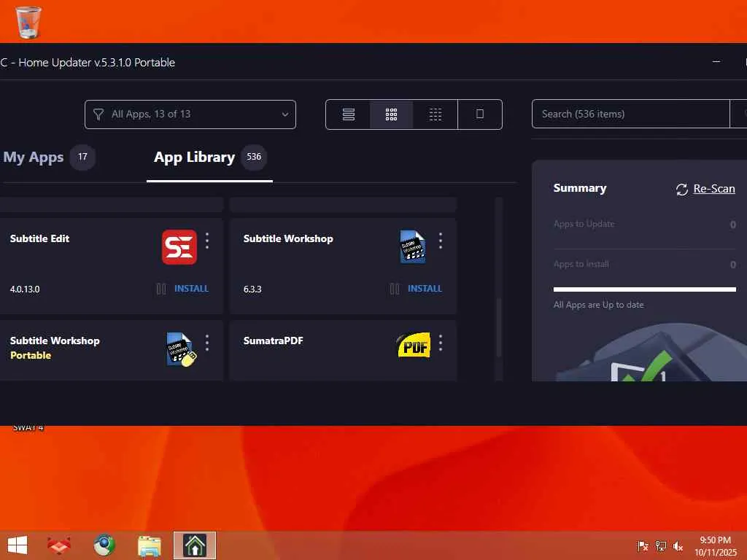Click pause icon beside Subtitle Edit INSTALL

[x=161, y=289]
